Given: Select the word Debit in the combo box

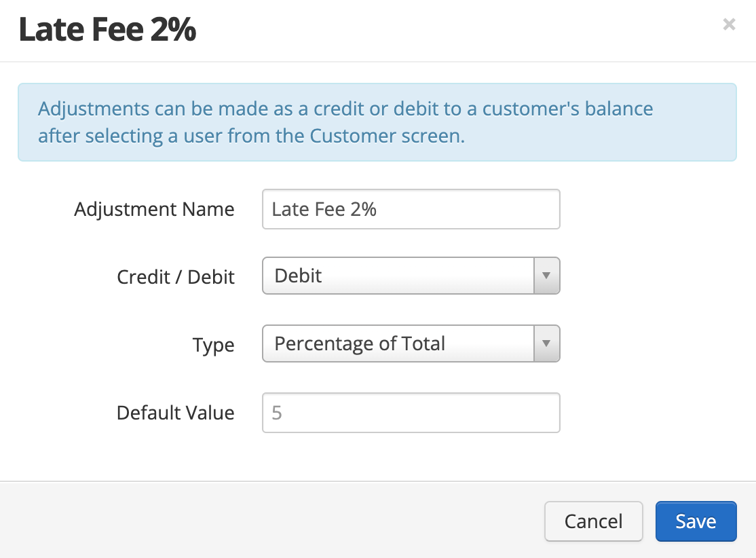Looking at the screenshot, I should tap(298, 276).
